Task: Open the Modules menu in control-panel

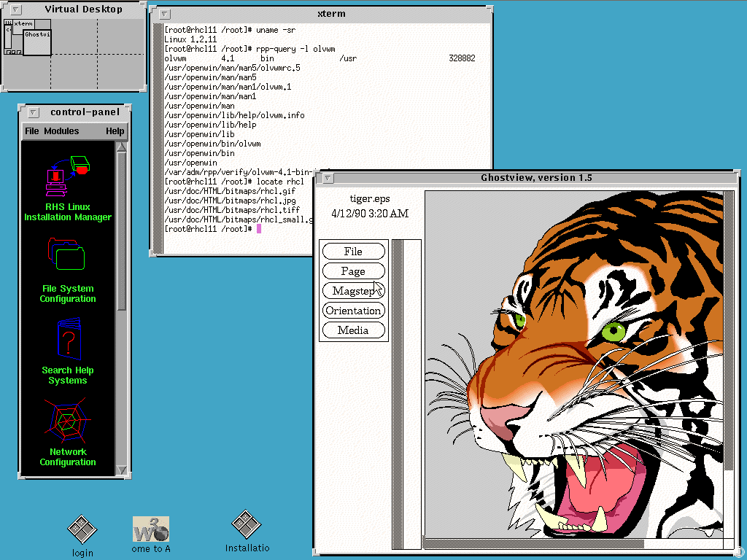Action: tap(61, 131)
